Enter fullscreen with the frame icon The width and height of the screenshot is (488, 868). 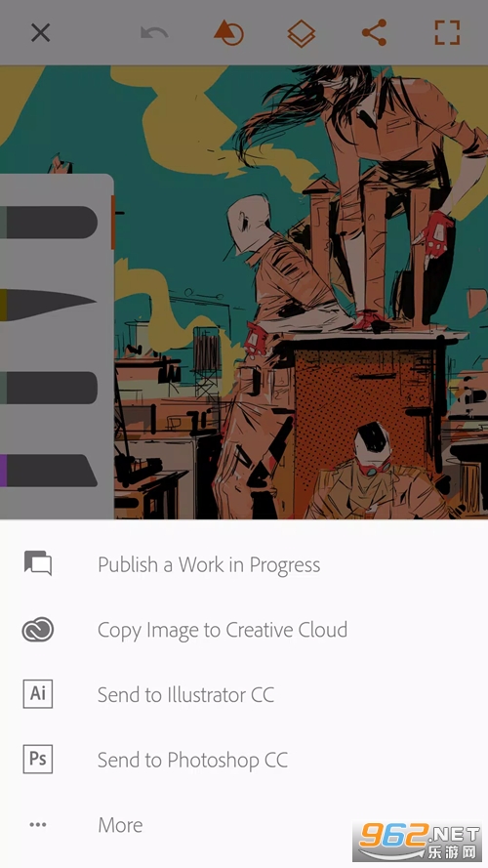(x=447, y=32)
